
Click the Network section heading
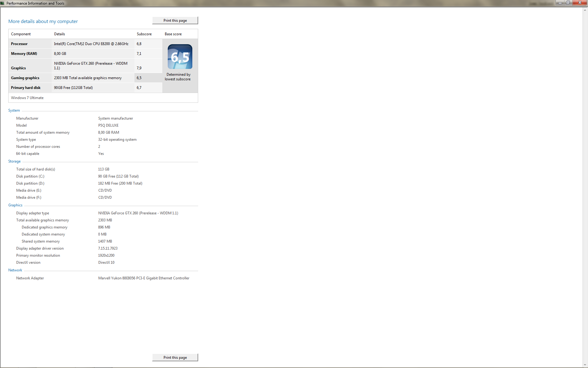[x=15, y=270]
